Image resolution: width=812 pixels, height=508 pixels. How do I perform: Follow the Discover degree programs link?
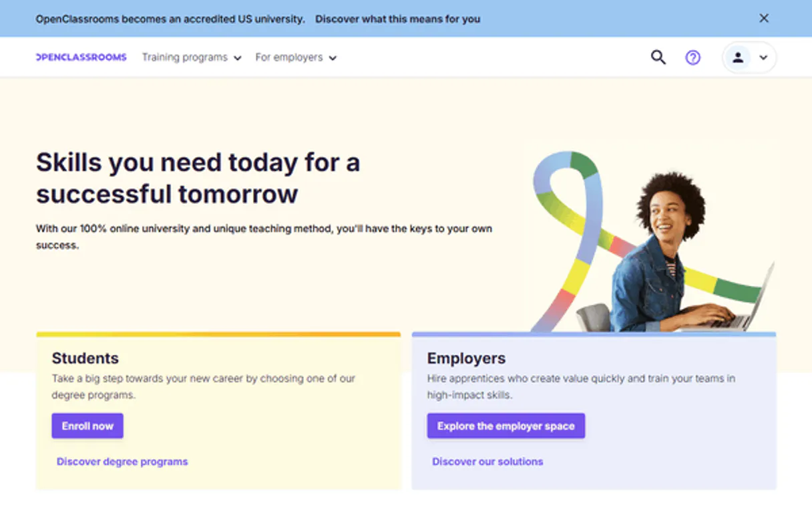tap(121, 461)
